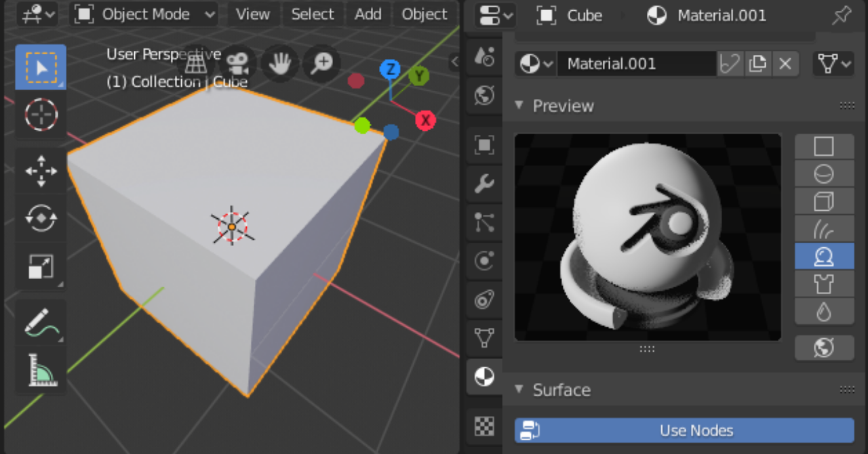Activate the Rotate tool
Screen dimensions: 868x454
[41, 218]
